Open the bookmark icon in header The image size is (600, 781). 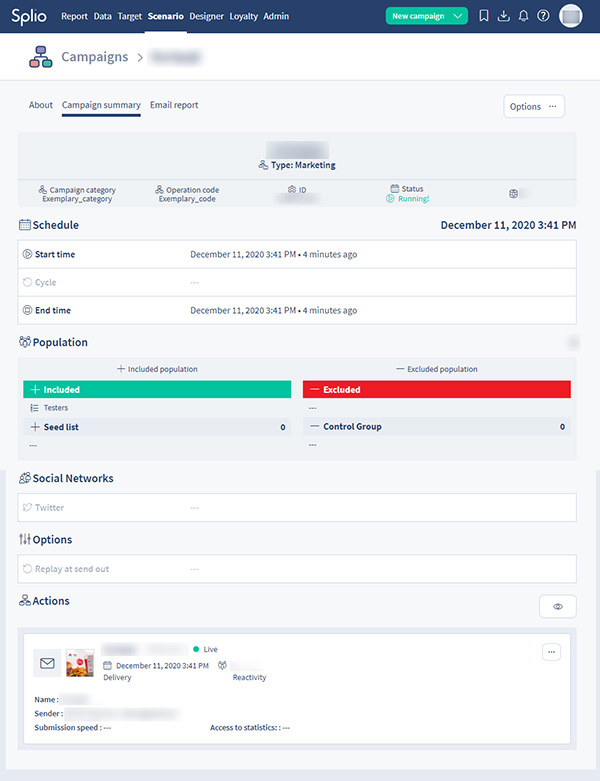[x=484, y=16]
